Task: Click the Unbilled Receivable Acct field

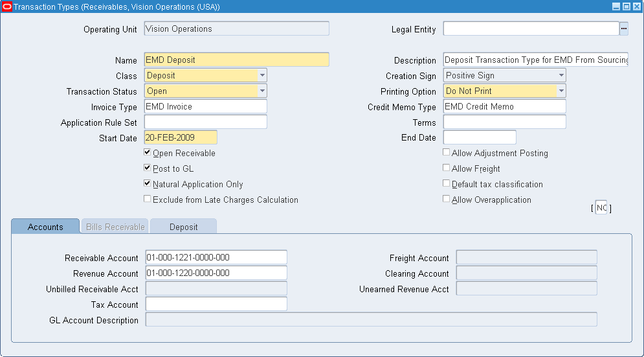Action: (216, 289)
